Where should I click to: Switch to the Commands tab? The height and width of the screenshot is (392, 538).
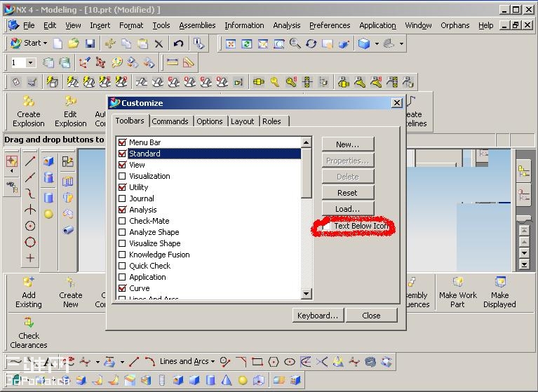point(170,121)
